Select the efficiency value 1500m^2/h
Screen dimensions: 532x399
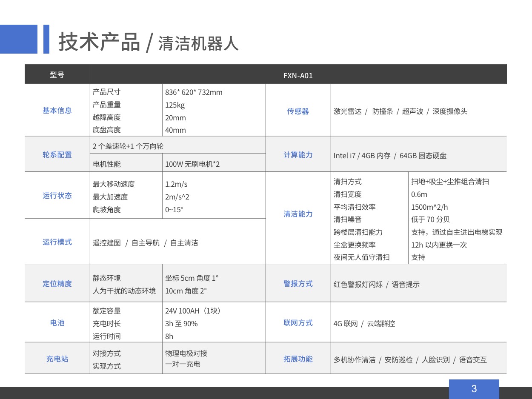coord(429,207)
